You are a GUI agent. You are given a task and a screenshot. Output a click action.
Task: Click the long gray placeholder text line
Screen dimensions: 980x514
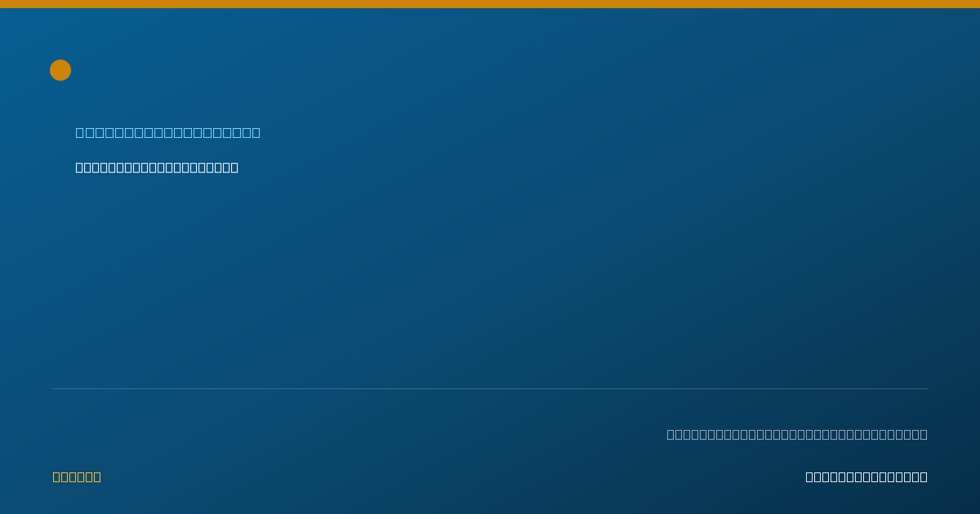click(797, 434)
